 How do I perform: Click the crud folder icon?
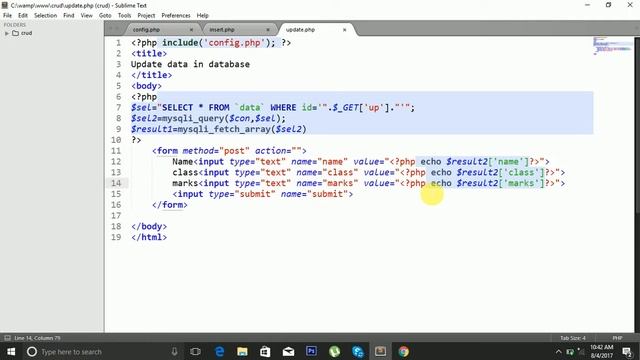(x=16, y=33)
